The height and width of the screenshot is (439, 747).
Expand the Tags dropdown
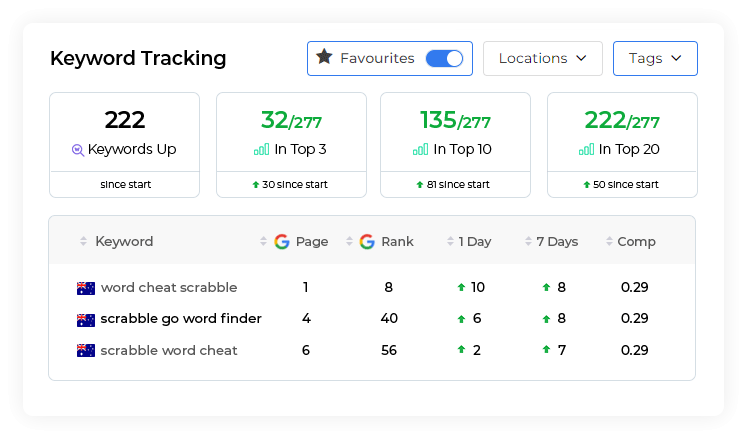click(655, 58)
